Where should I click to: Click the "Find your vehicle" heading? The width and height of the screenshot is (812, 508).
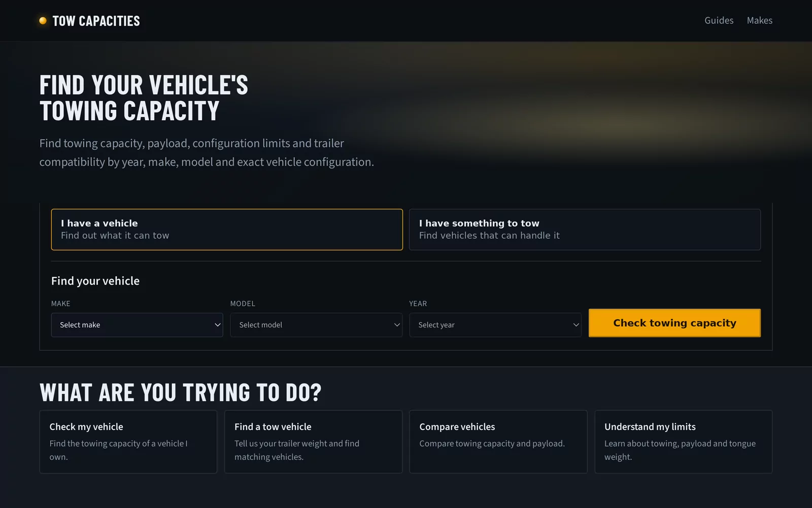(x=95, y=281)
